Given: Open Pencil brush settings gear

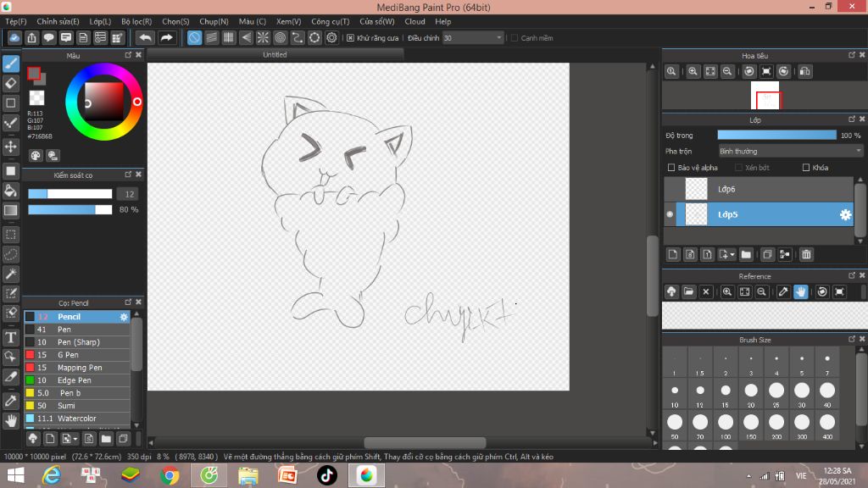Looking at the screenshot, I should (124, 317).
